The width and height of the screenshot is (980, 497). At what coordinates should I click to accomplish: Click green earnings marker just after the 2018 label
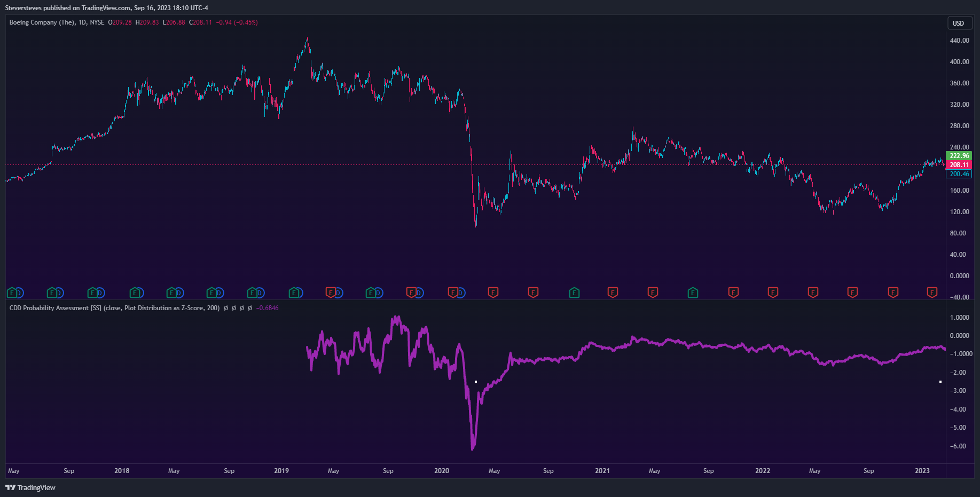click(135, 293)
